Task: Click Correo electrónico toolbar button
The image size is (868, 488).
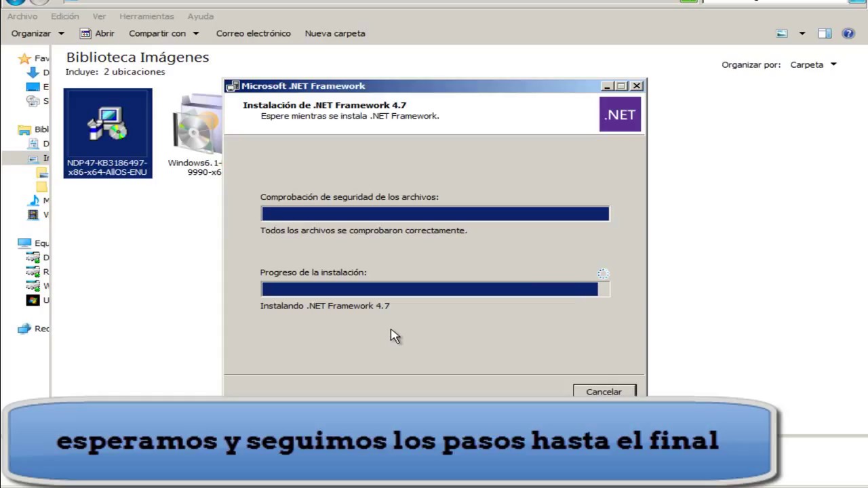Action: [253, 33]
